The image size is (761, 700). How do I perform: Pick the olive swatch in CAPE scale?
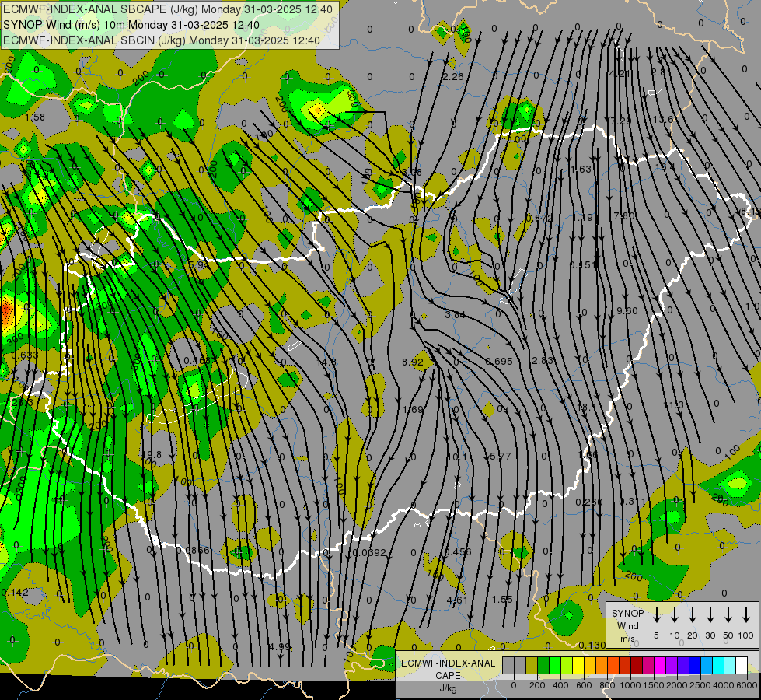[x=532, y=666]
